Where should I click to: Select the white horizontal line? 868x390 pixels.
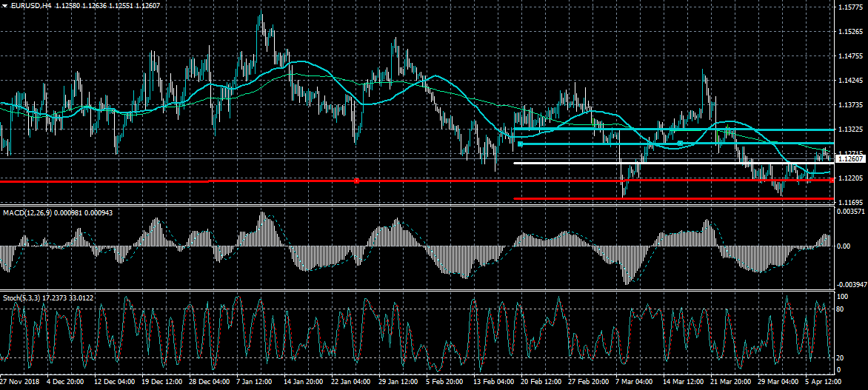point(673,164)
